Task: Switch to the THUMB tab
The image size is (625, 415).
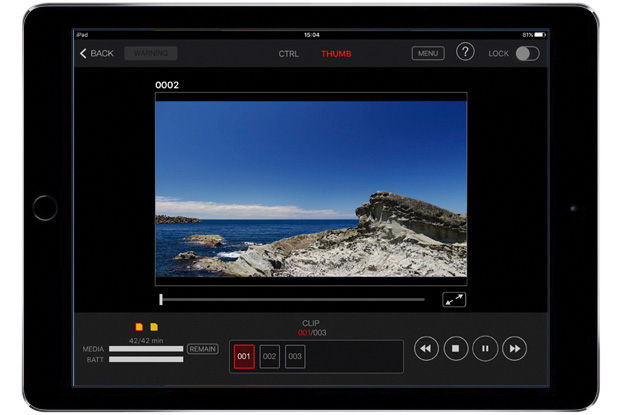Action: coord(336,54)
